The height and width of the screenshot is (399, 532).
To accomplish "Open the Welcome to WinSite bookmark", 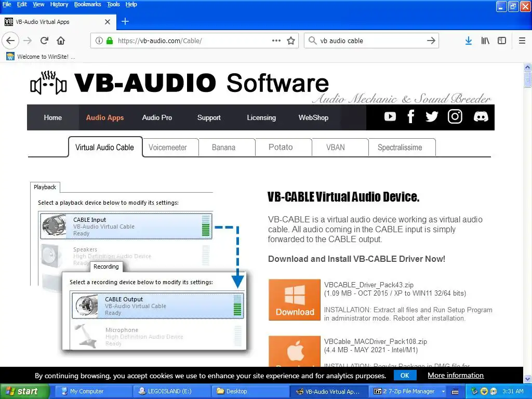I will [41, 57].
